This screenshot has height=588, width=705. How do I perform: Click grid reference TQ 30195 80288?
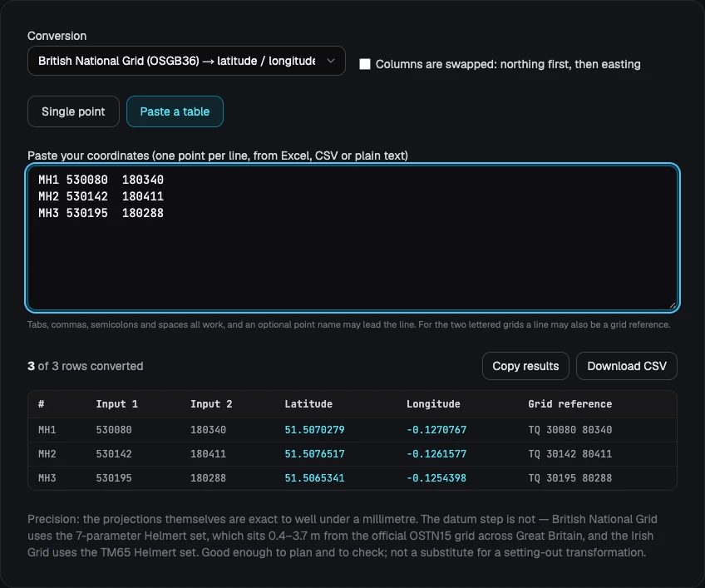[569, 477]
